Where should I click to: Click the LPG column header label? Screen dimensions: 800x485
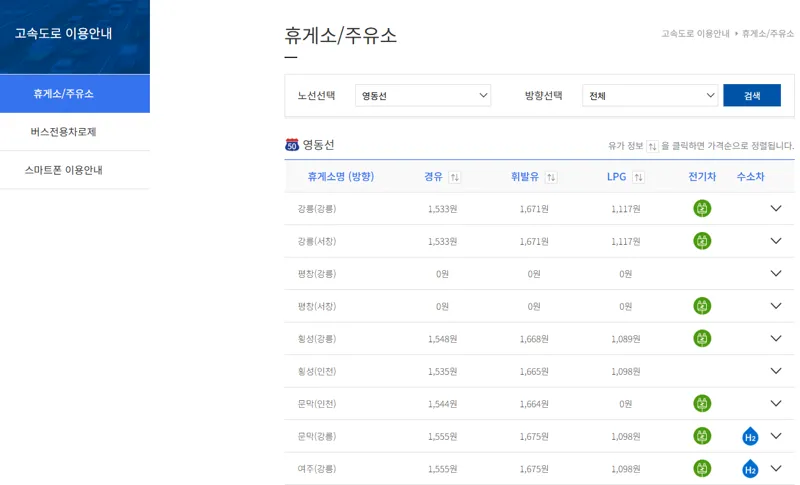tap(616, 176)
